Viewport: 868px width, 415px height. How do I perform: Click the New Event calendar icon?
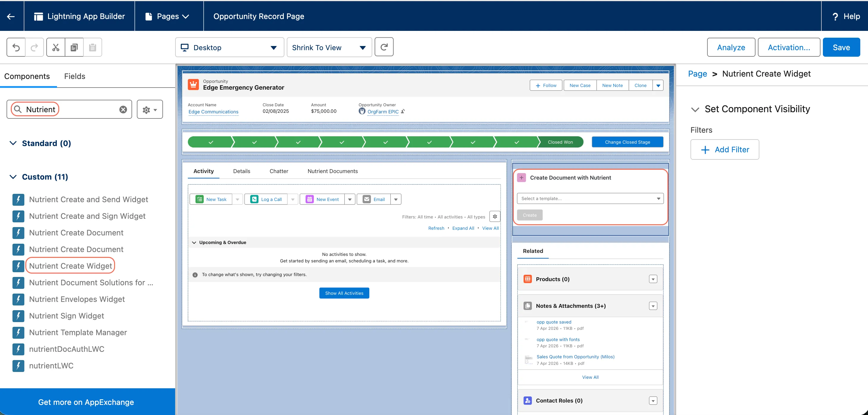coord(309,199)
